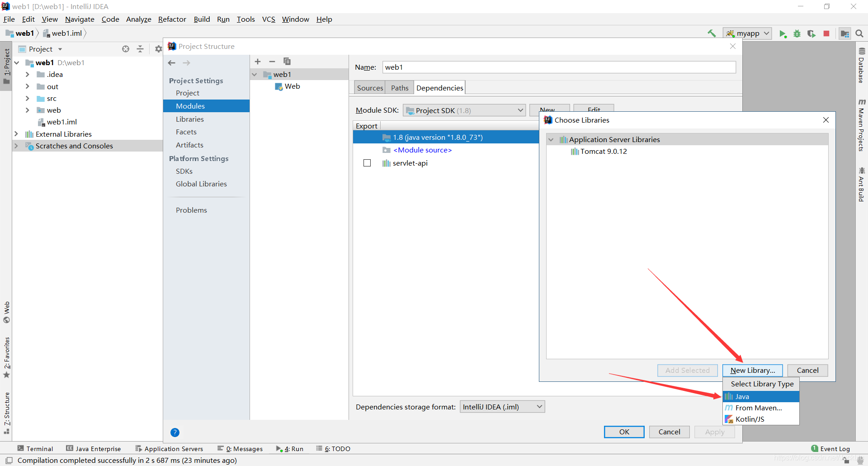The image size is (868, 466).
Task: Collapse Application Server Libraries group
Action: (551, 139)
